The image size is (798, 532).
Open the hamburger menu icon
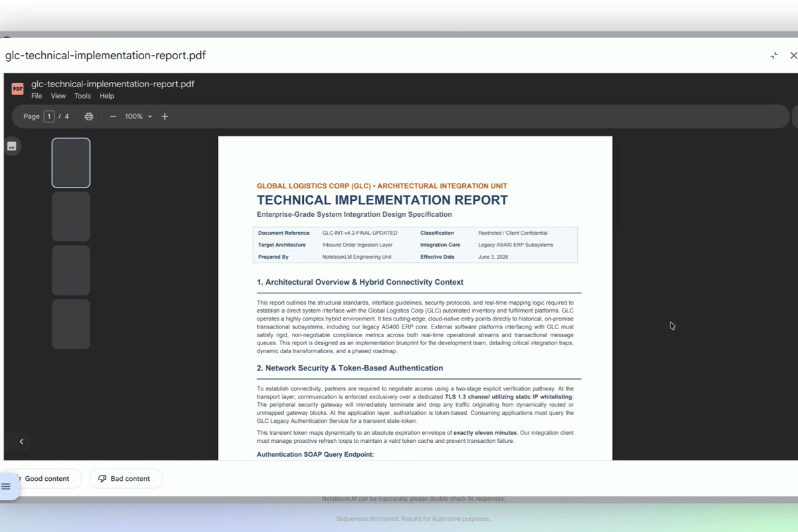point(6,487)
